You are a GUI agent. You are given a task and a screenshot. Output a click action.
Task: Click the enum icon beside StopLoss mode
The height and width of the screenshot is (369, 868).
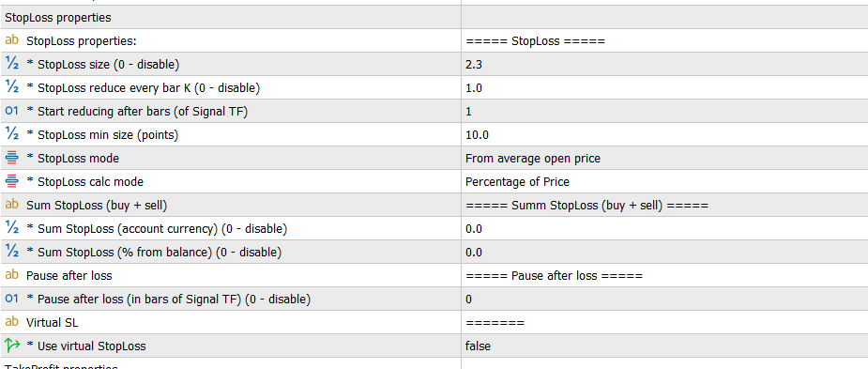coord(11,158)
